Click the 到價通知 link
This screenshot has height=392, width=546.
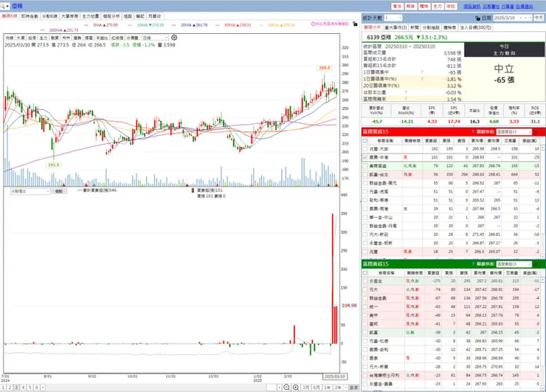525,6
